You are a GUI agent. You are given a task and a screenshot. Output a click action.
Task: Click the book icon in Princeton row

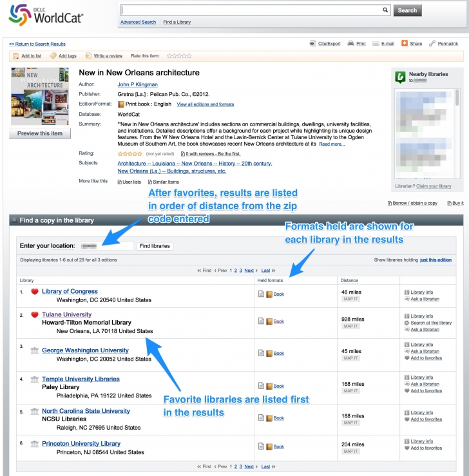coord(269,446)
